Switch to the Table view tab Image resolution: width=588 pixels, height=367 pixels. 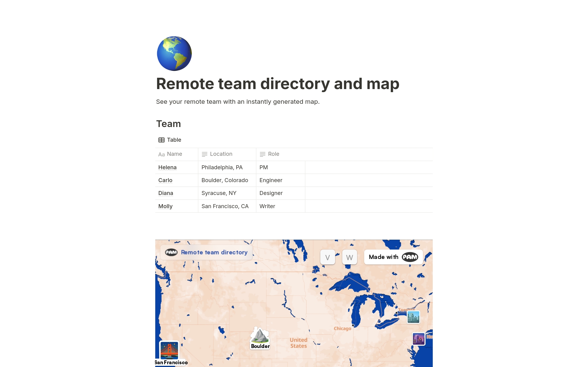(x=170, y=140)
